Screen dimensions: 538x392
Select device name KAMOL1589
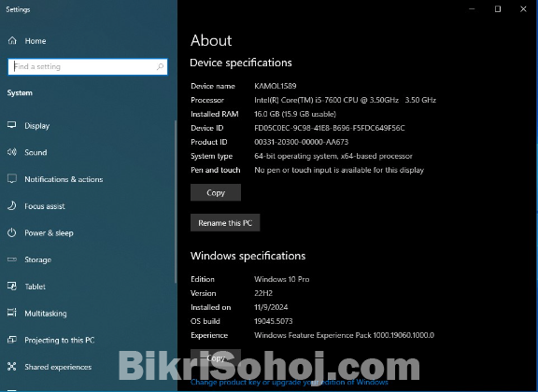[276, 86]
